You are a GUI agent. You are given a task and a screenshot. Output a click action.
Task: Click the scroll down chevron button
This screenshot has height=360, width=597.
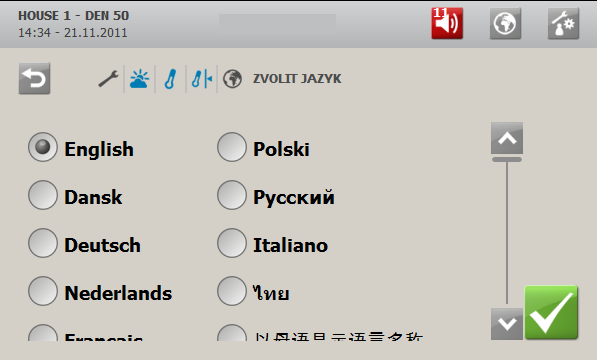507,324
